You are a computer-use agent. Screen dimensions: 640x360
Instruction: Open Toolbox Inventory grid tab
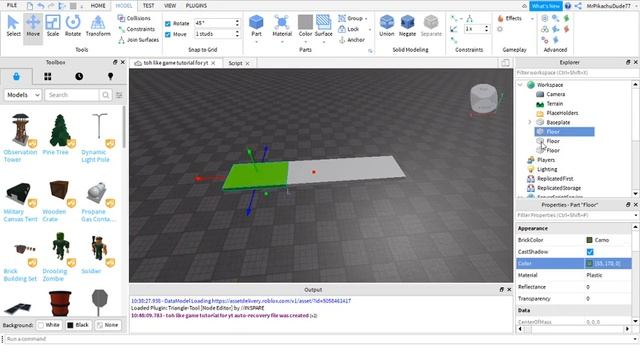(x=48, y=76)
